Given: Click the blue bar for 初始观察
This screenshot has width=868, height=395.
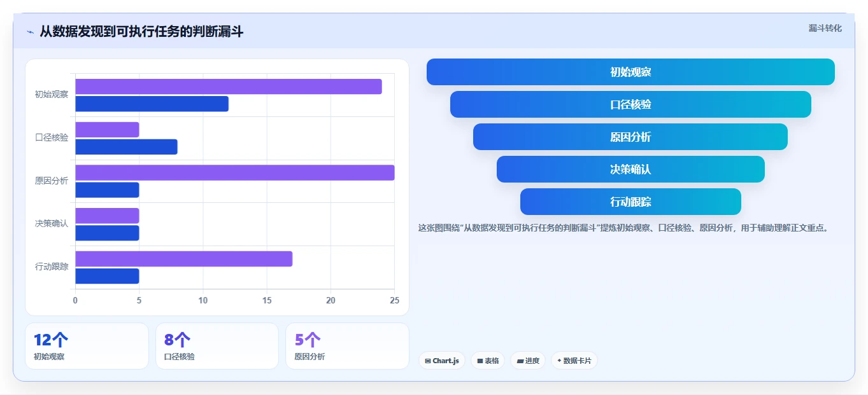Looking at the screenshot, I should point(152,104).
